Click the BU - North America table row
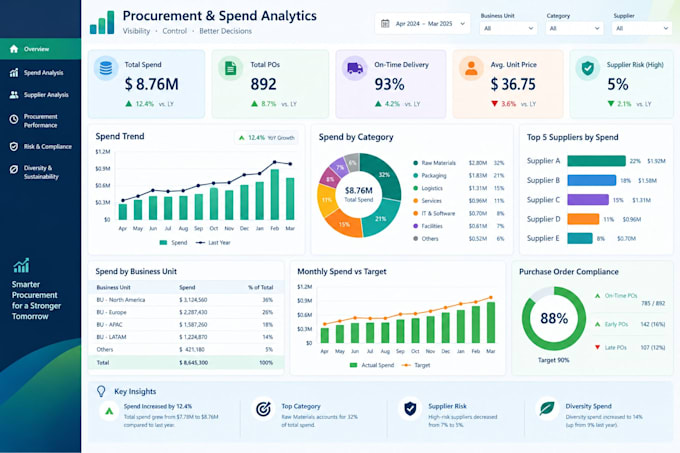 click(186, 300)
